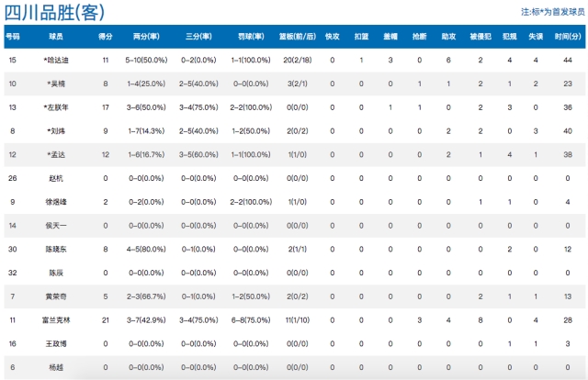Click fouled value 8 for 富兰克林
The width and height of the screenshot is (588, 380).
click(481, 320)
